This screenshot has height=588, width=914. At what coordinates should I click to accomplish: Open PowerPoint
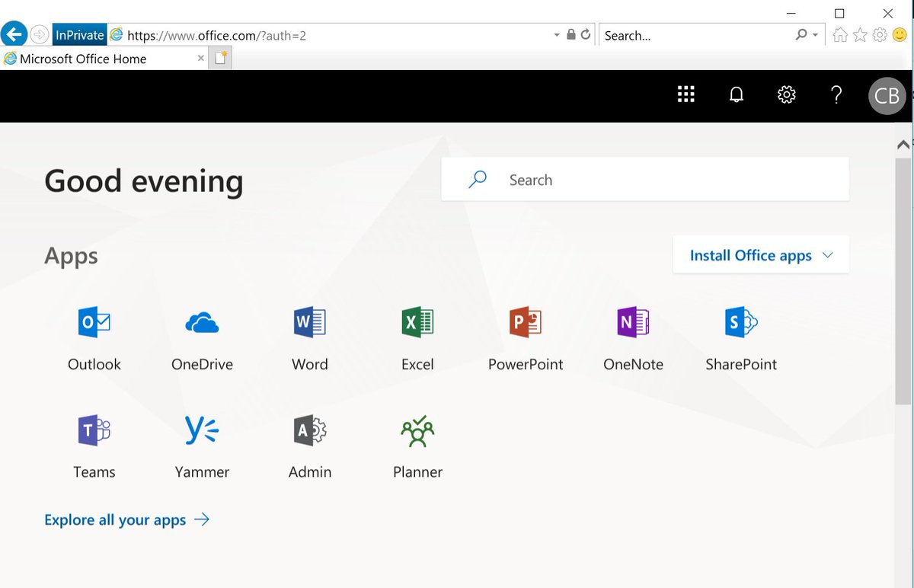click(x=526, y=335)
